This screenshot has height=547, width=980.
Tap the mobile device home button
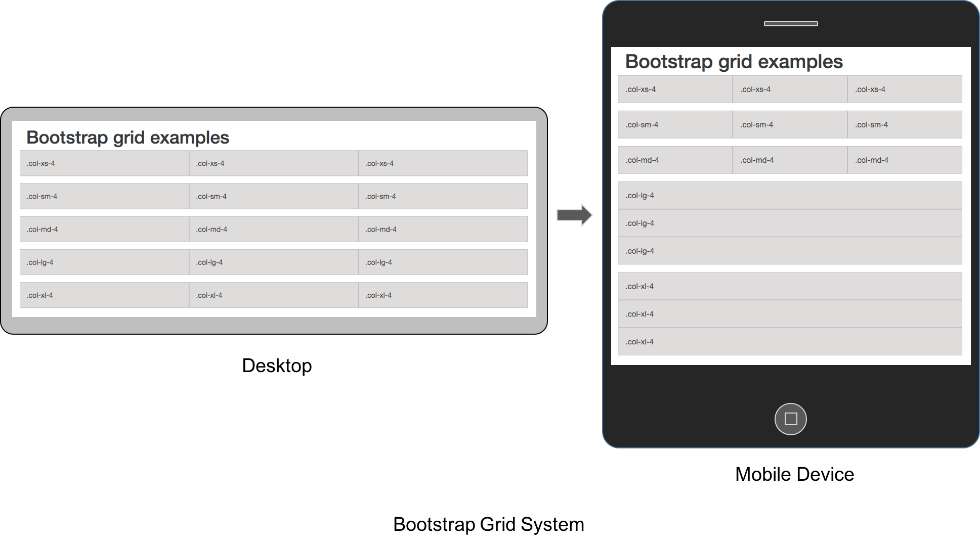click(x=790, y=419)
